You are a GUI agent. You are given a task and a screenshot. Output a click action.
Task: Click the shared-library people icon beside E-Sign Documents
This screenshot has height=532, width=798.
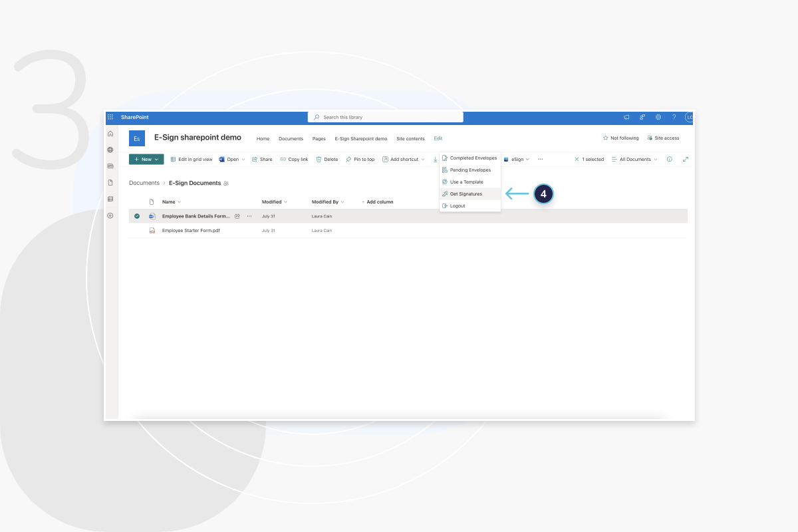226,184
